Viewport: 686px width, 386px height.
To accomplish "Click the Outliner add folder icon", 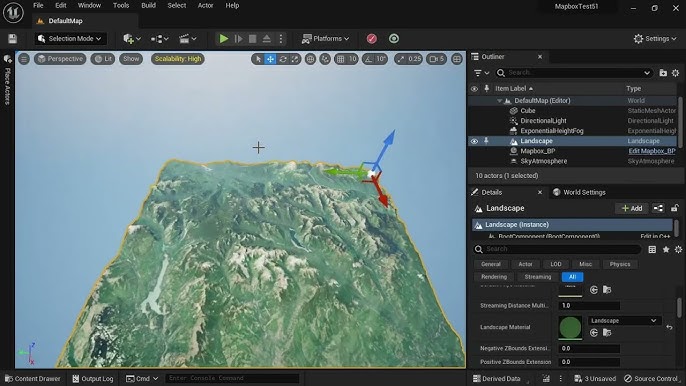I will (x=663, y=73).
